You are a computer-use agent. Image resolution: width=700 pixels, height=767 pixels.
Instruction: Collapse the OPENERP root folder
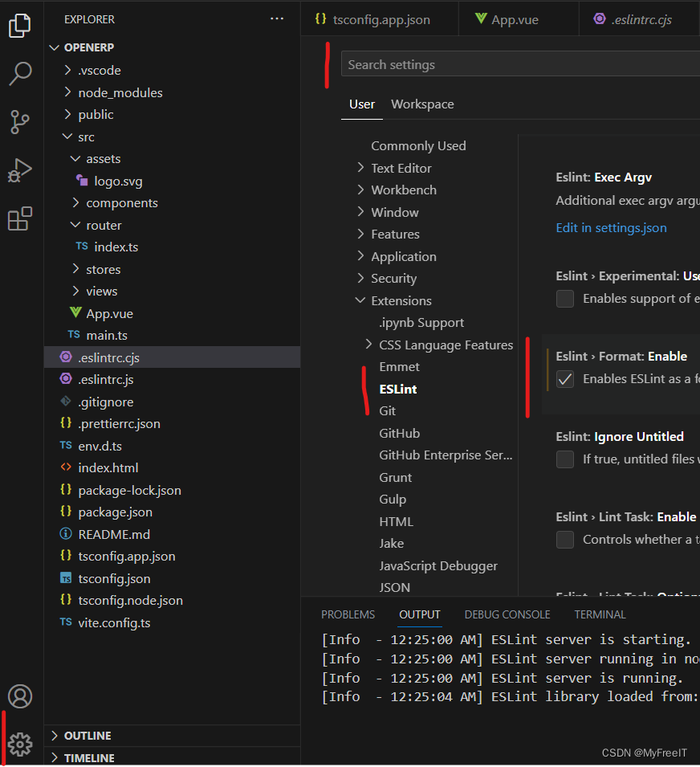55,47
